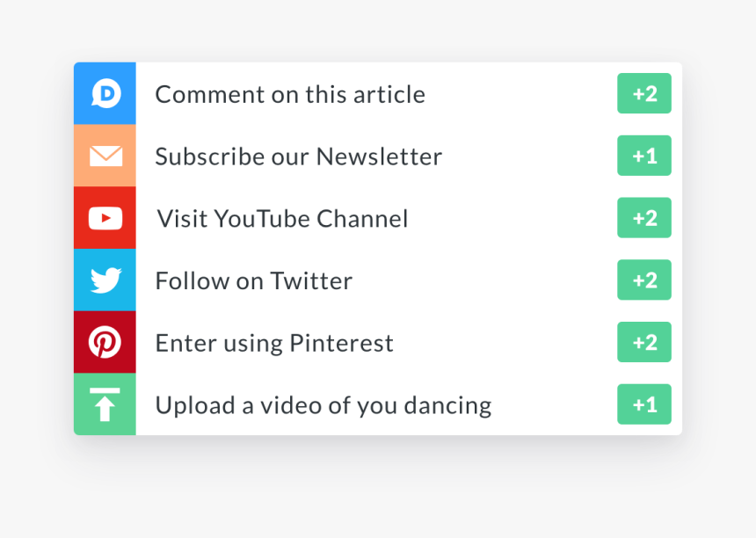Open the Comment on this article entry
Viewport: 756px width, 538px height.
290,93
